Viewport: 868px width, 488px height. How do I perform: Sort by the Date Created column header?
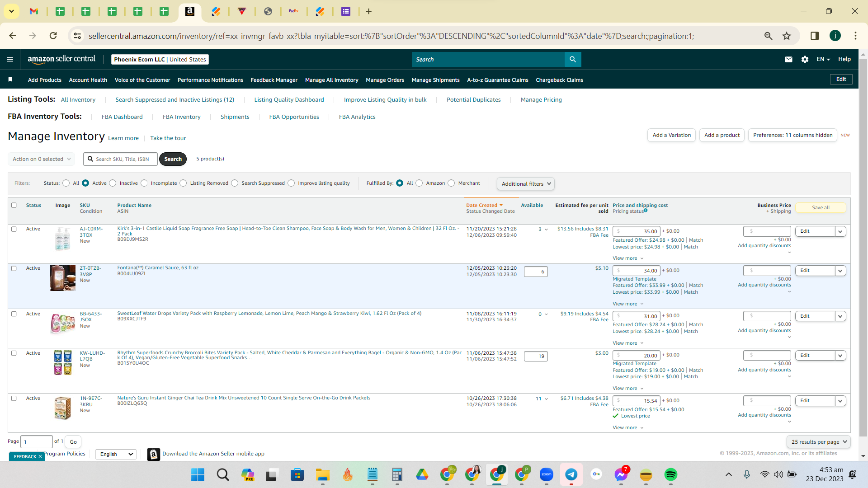click(485, 205)
